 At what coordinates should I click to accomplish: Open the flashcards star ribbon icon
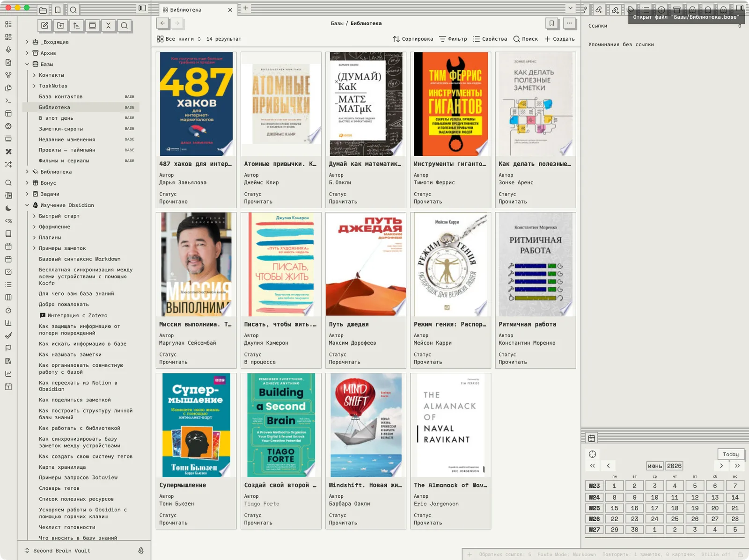point(8,196)
